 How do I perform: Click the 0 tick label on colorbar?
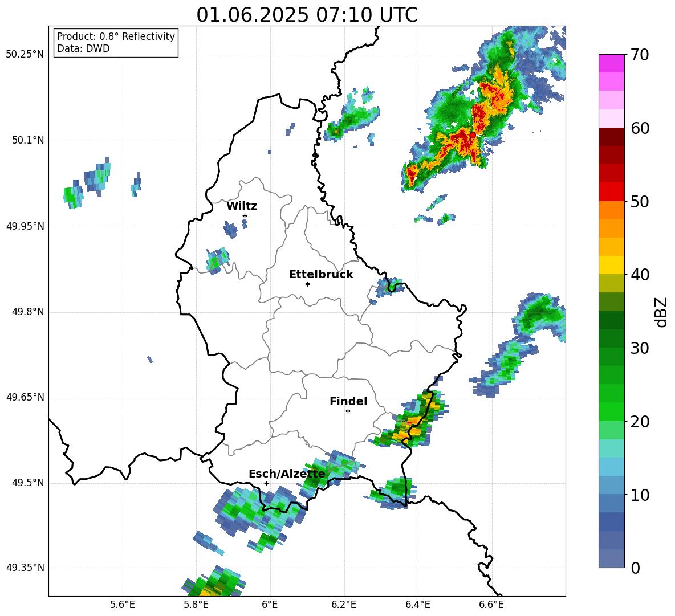(x=635, y=568)
